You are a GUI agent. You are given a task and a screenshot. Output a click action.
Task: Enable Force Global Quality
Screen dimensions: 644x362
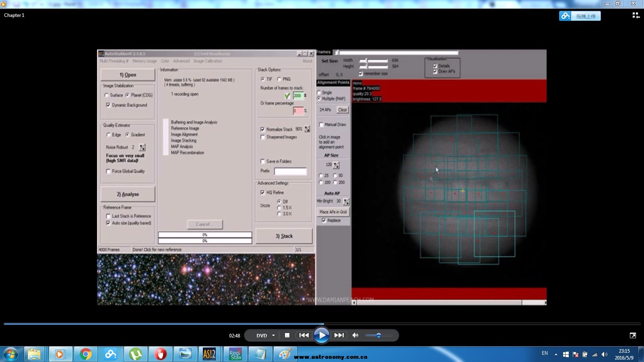108,171
